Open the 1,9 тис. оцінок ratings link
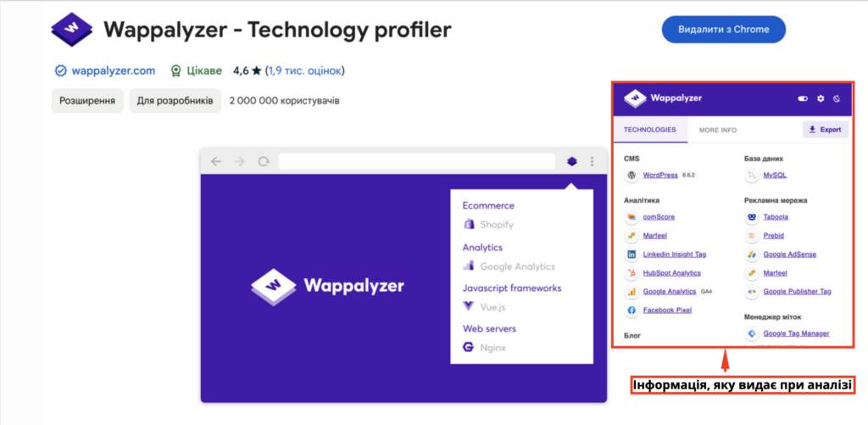The width and height of the screenshot is (868, 425). (305, 71)
